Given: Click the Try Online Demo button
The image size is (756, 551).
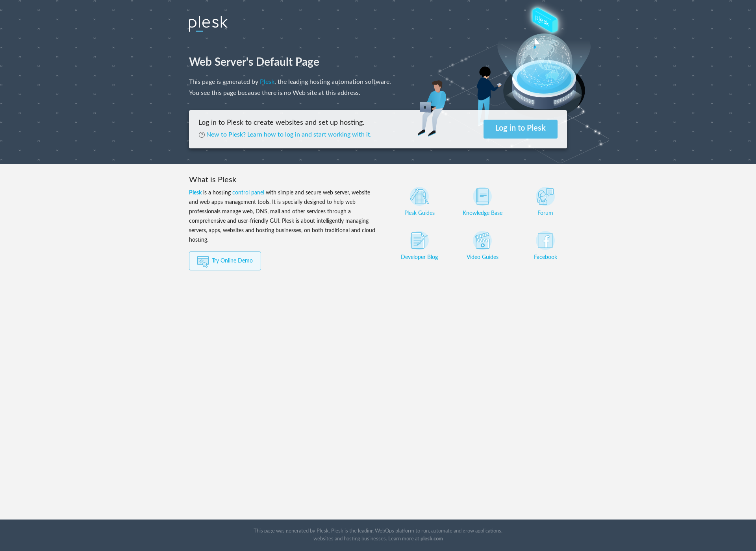Looking at the screenshot, I should (225, 261).
